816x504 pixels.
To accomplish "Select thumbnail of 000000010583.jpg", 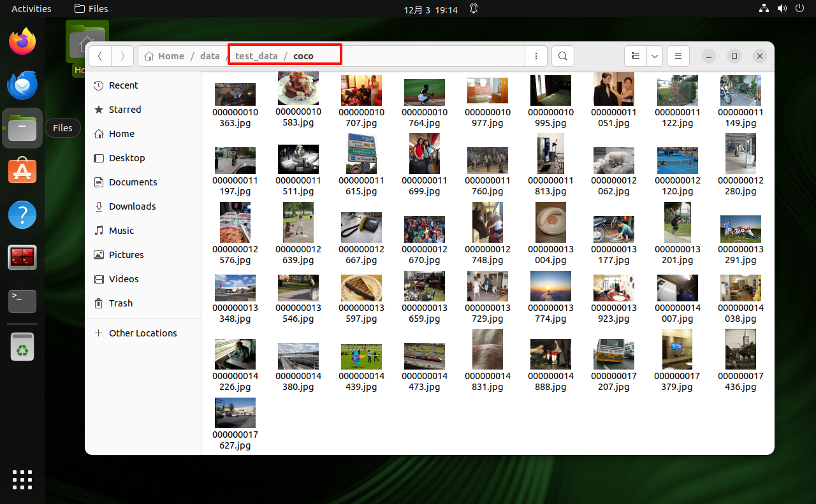I will point(298,89).
